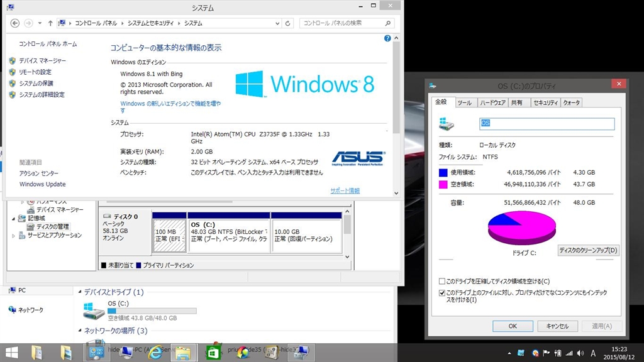The height and width of the screenshot is (362, 644).
Task: Open the active File Explorer taskbar icon
Action: [x=183, y=353]
